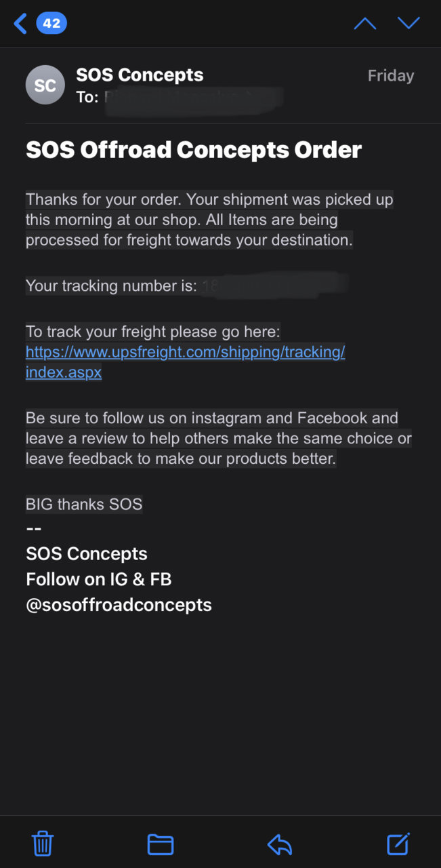
Task: Tap the blurred tracking number
Action: pyautogui.click(x=274, y=285)
